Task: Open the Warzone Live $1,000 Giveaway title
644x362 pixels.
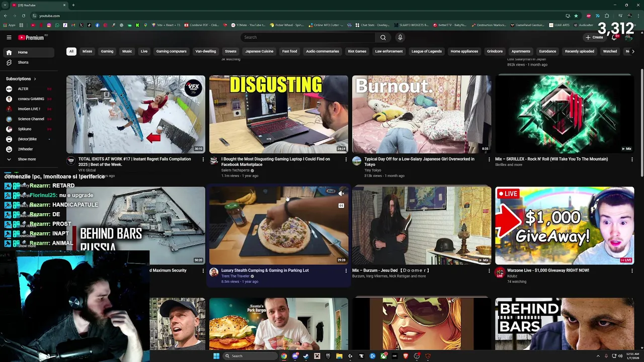Action: point(548,270)
